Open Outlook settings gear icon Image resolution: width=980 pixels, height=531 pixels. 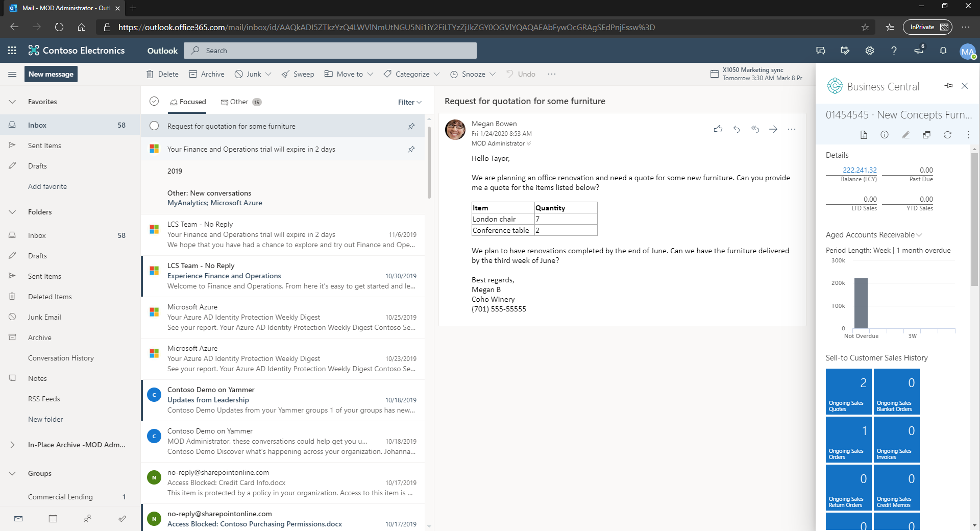tap(869, 50)
